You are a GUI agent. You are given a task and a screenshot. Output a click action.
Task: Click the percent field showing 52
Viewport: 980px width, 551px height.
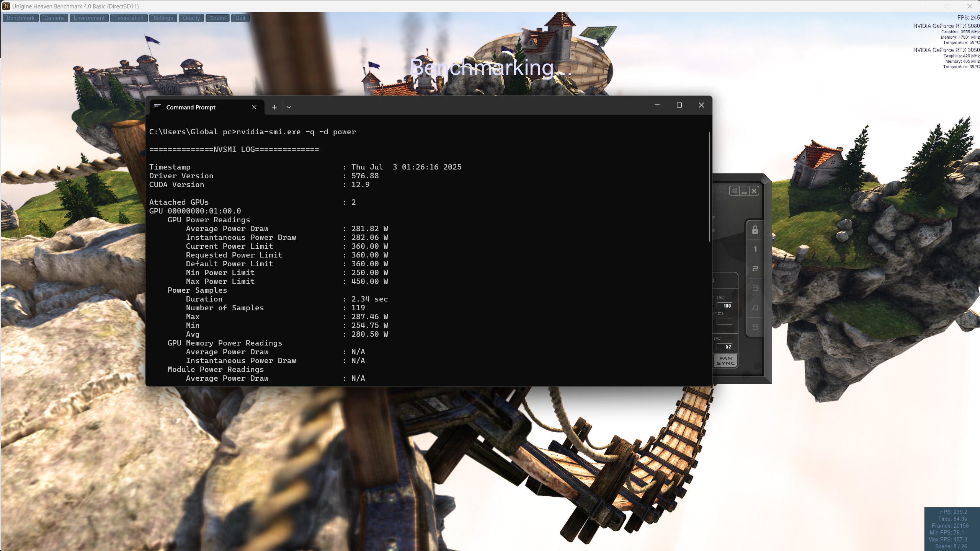click(724, 347)
